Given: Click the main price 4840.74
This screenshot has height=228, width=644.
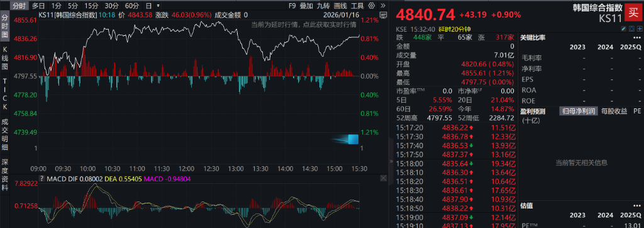Looking at the screenshot, I should tap(425, 15).
